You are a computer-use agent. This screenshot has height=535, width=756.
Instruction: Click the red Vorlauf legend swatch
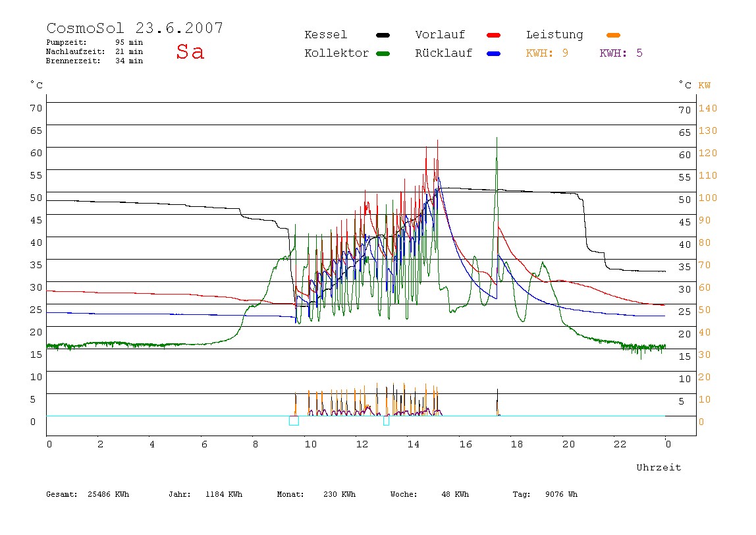coord(494,35)
